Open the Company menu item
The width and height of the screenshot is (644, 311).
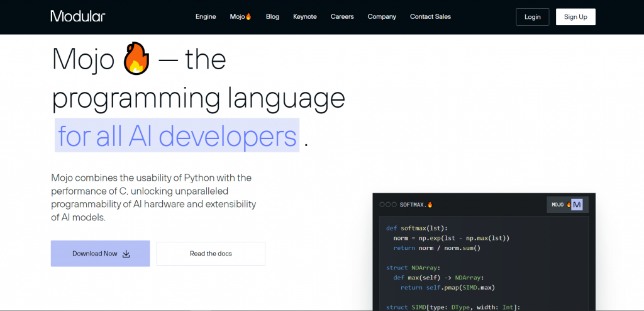(382, 17)
